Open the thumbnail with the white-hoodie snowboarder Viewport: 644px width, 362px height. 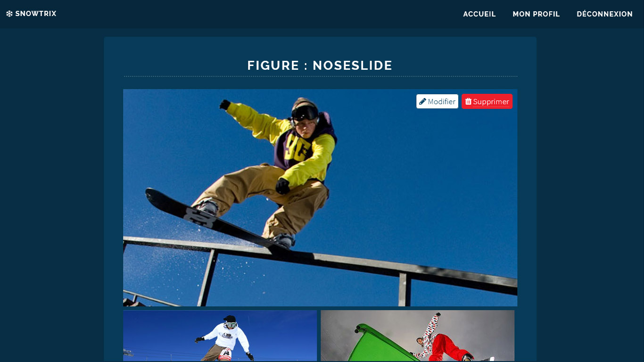click(220, 336)
